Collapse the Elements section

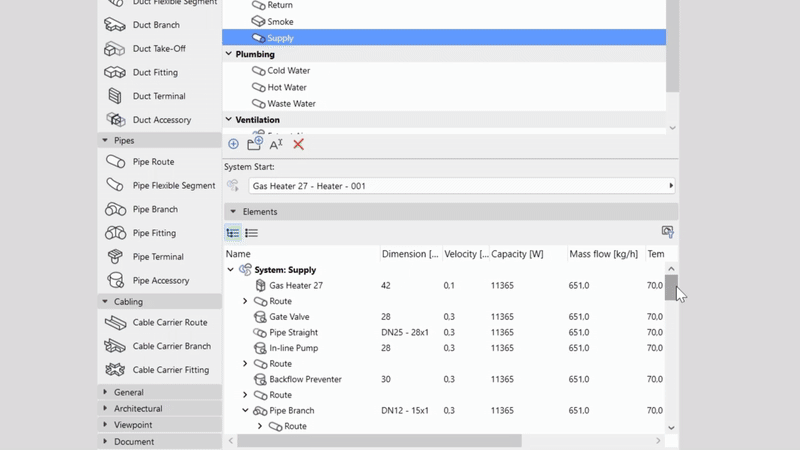(x=233, y=212)
